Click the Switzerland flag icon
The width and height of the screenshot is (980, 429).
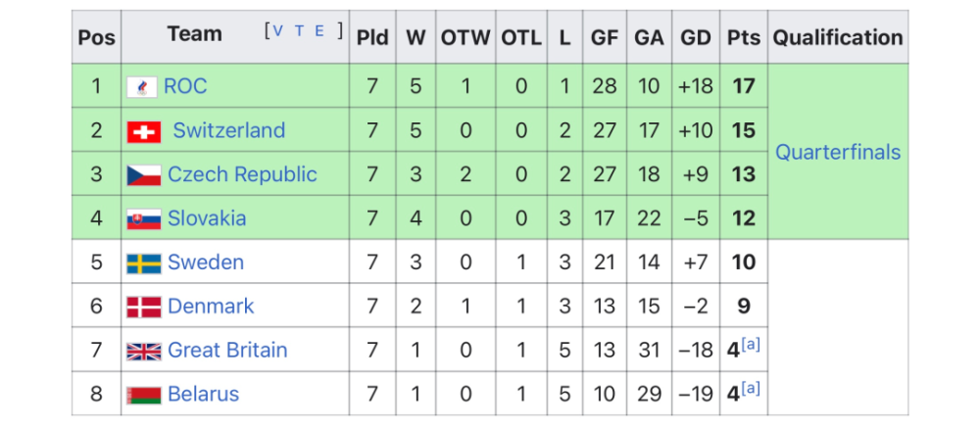coord(143,131)
